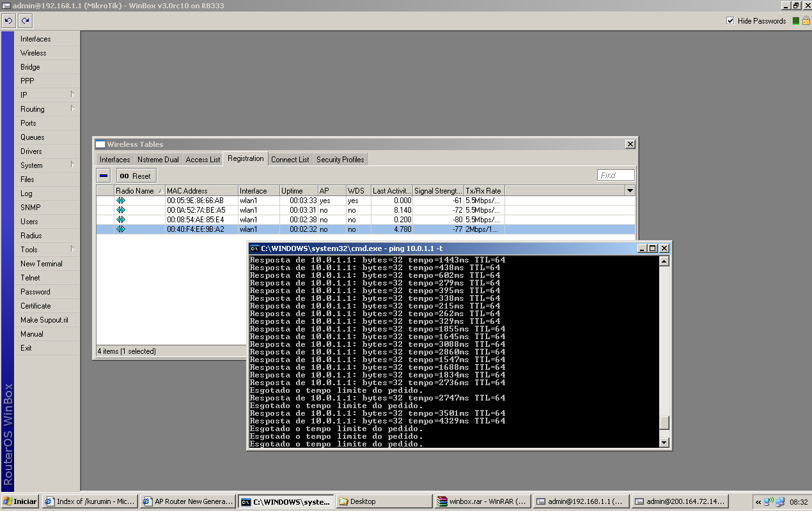Open the Log menu item
This screenshot has height=511, width=812.
(47, 194)
